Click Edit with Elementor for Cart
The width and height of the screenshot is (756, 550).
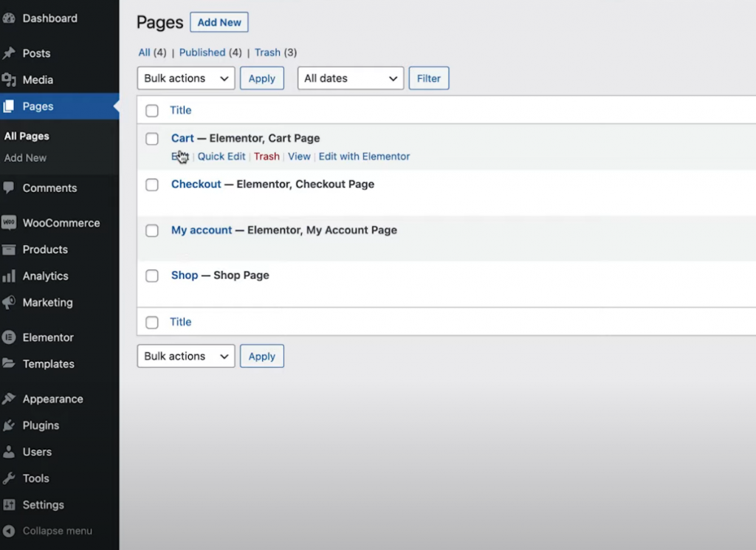point(364,157)
